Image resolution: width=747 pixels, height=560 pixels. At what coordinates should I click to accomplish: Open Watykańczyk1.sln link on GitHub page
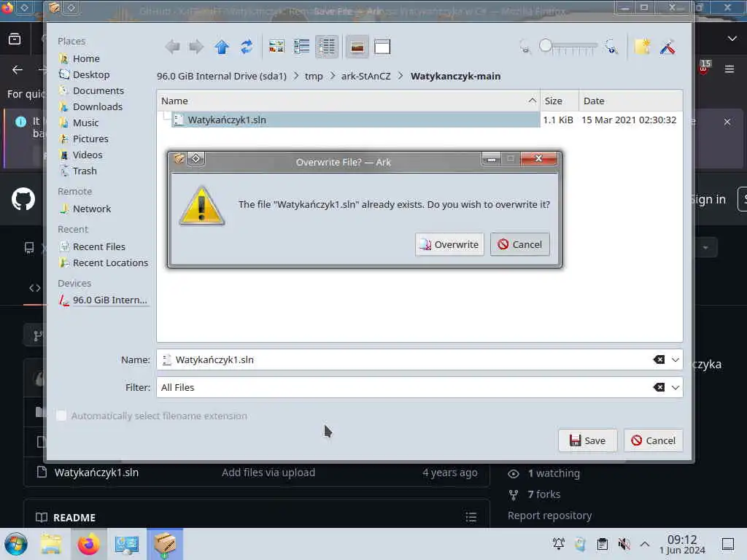coord(97,472)
